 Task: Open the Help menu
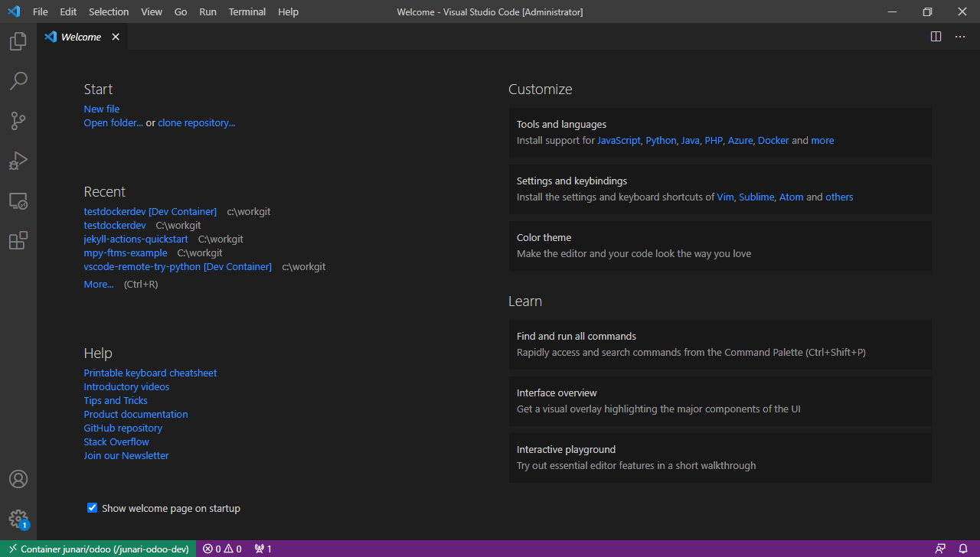coord(289,11)
